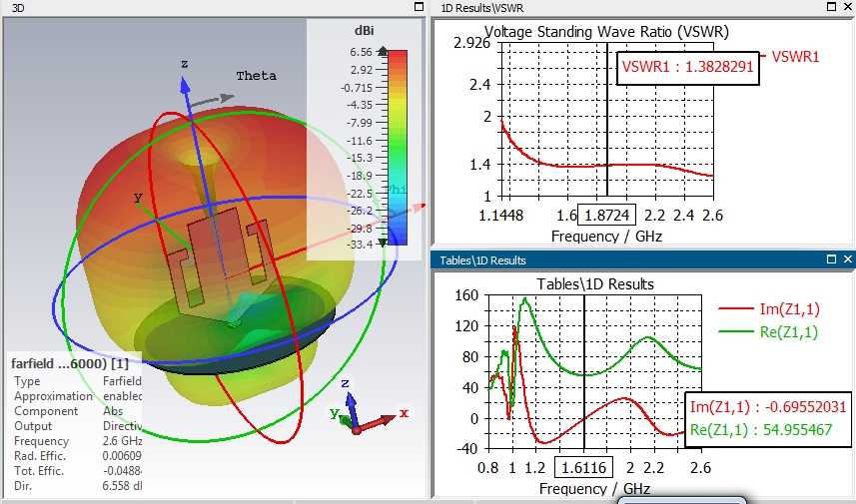Maximize the Tables 1D Results window

pyautogui.click(x=831, y=259)
